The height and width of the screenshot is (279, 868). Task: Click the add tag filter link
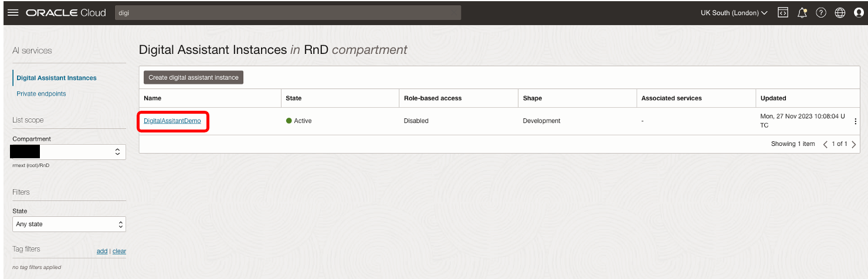(102, 251)
